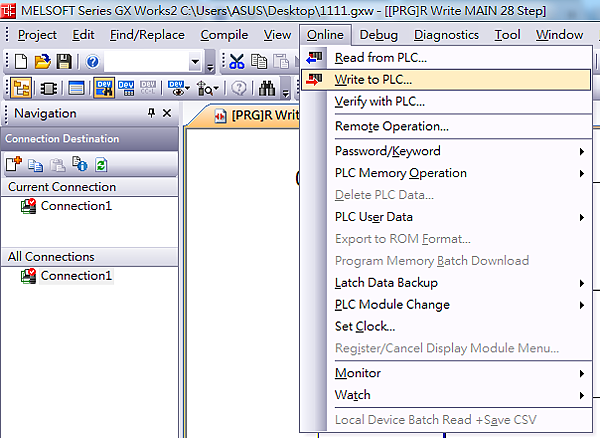Click inside the empty toolbar combo box field
The width and height of the screenshot is (600, 438).
147,62
